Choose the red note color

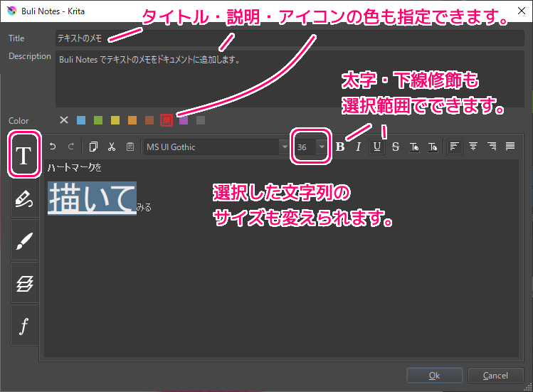167,120
